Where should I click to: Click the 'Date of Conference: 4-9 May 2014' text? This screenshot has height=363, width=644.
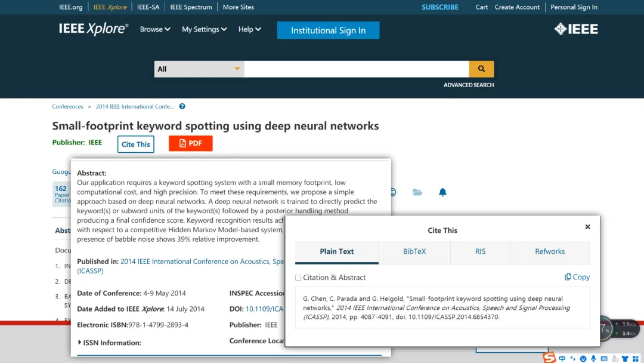pyautogui.click(x=131, y=293)
